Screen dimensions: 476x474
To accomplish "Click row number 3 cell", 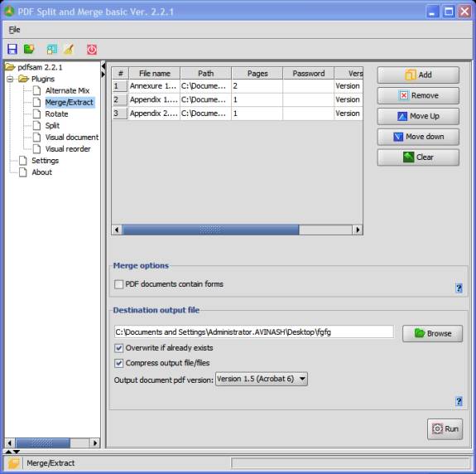I will [x=120, y=114].
